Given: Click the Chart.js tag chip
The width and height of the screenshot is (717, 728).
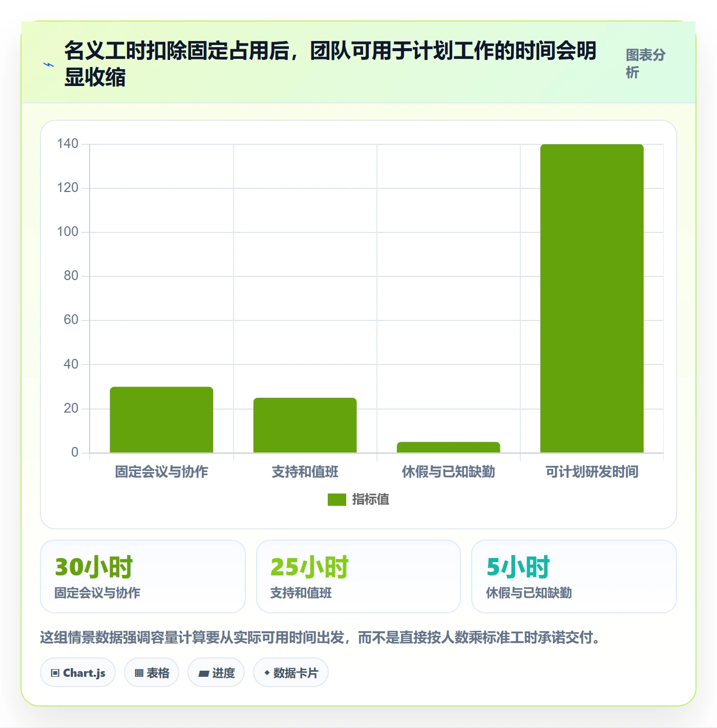Looking at the screenshot, I should (x=78, y=673).
